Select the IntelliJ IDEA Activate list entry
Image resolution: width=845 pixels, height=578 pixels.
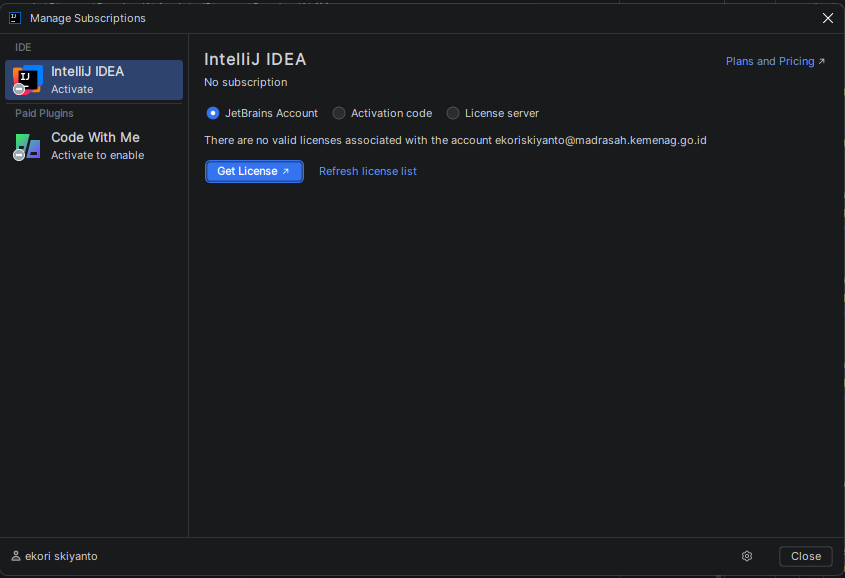(x=94, y=80)
